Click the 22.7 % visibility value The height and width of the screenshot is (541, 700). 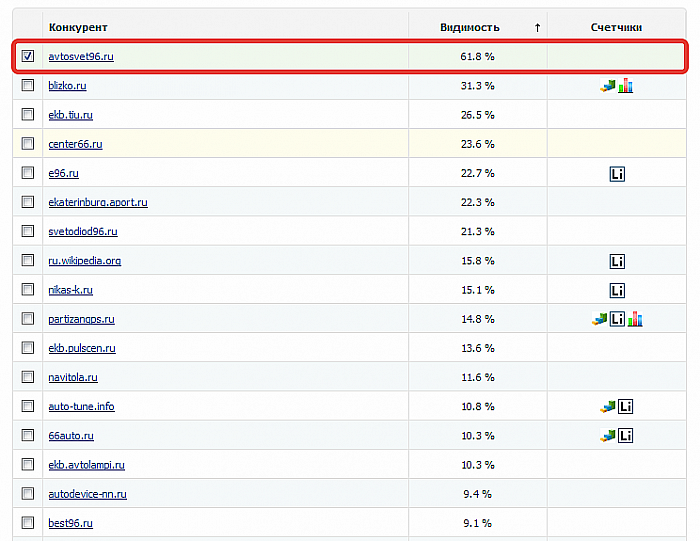tap(477, 173)
